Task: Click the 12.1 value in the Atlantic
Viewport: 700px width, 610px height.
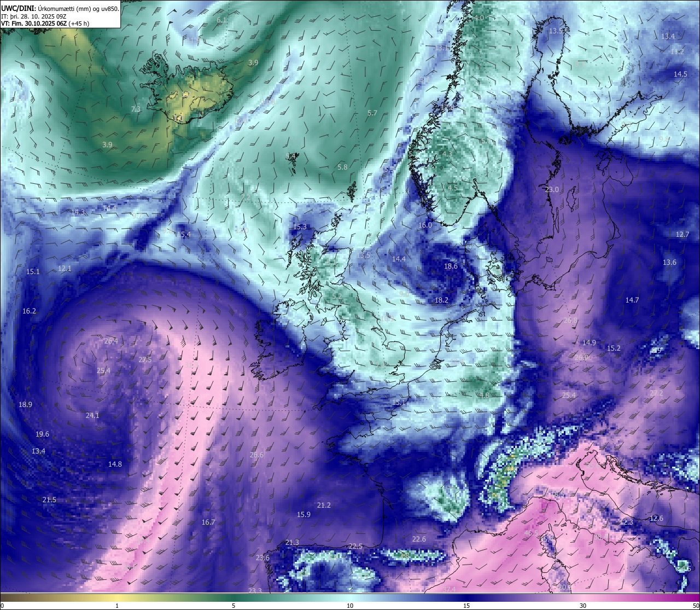Action: click(65, 269)
